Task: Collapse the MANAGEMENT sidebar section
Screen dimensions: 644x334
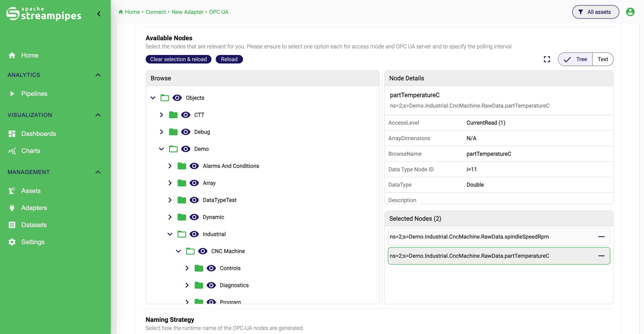Action: point(98,172)
